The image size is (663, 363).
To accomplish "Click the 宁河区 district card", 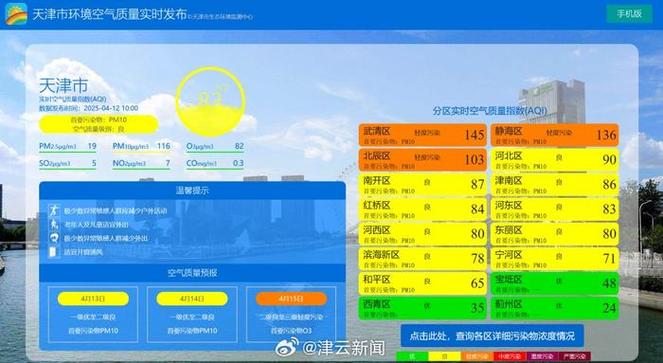I will click(555, 259).
